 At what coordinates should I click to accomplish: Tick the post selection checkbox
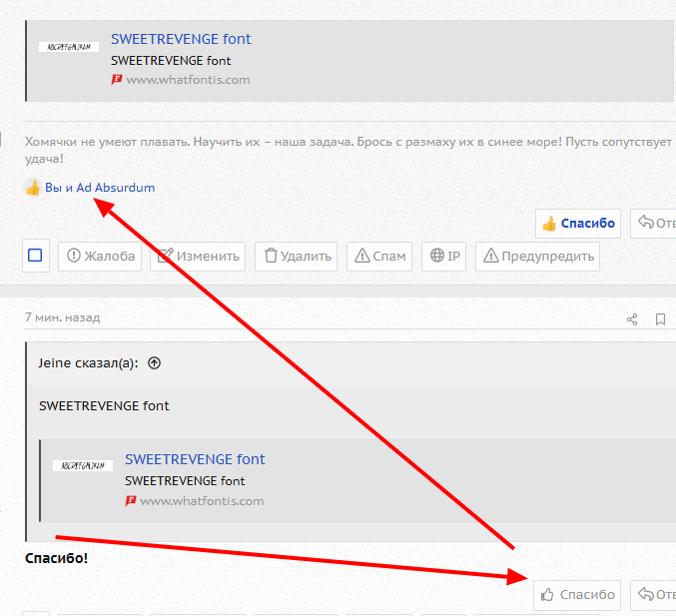[35, 256]
